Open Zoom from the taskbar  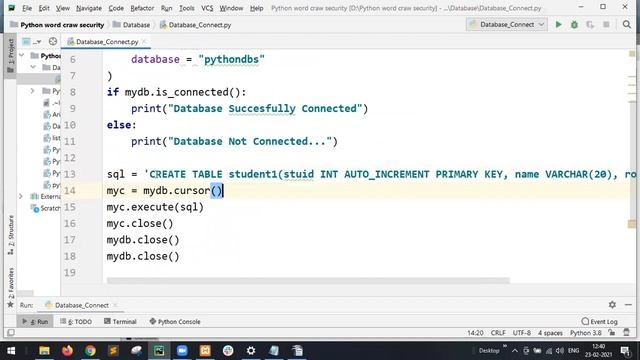(x=182, y=350)
